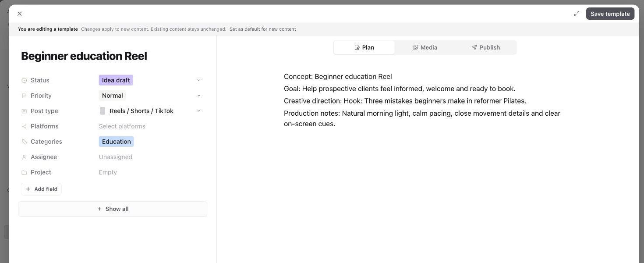The height and width of the screenshot is (263, 644).
Task: Select the Idea draft status tag
Action: click(116, 80)
